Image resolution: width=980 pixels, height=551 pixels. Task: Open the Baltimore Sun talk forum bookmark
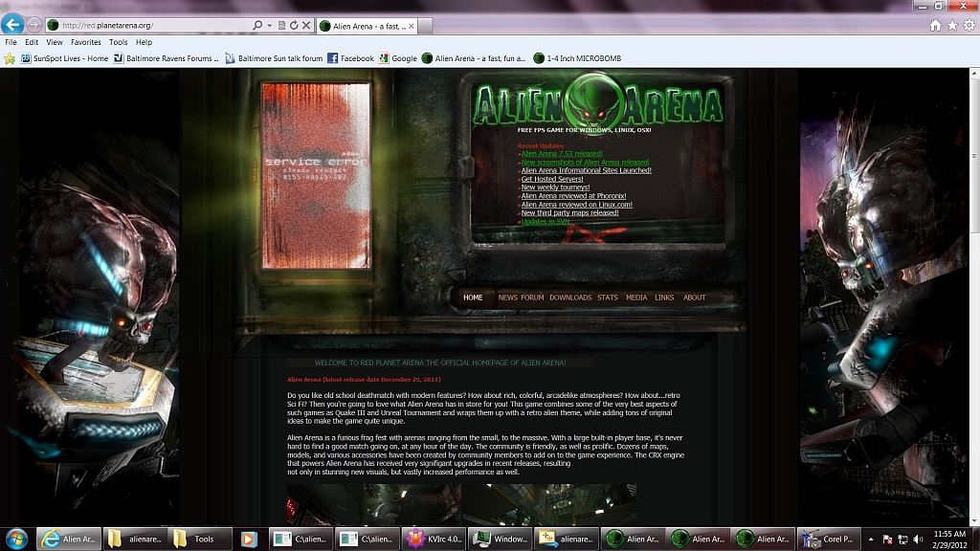click(274, 58)
